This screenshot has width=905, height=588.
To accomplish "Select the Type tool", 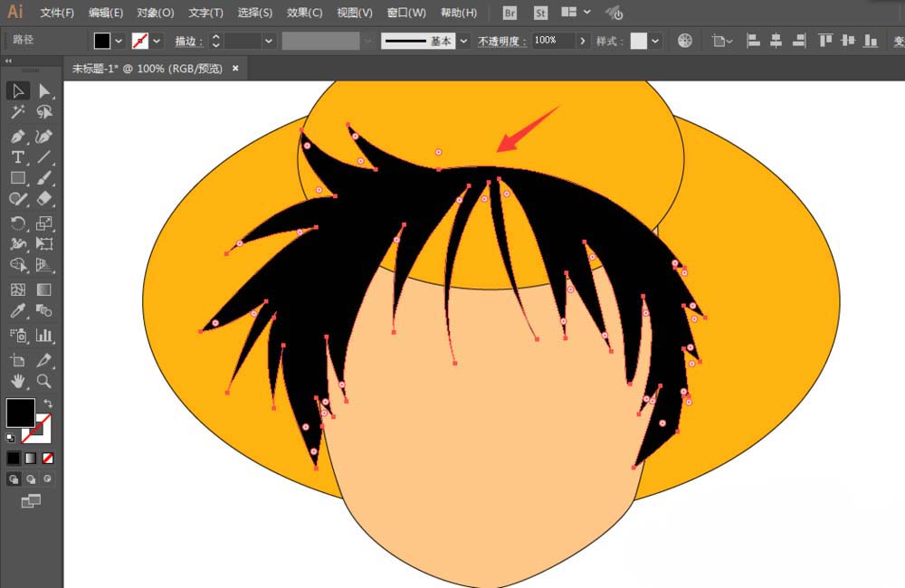I will pos(18,157).
